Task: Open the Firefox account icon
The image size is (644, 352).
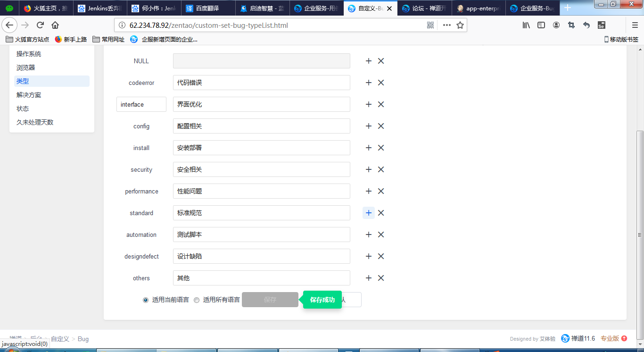Action: [556, 25]
